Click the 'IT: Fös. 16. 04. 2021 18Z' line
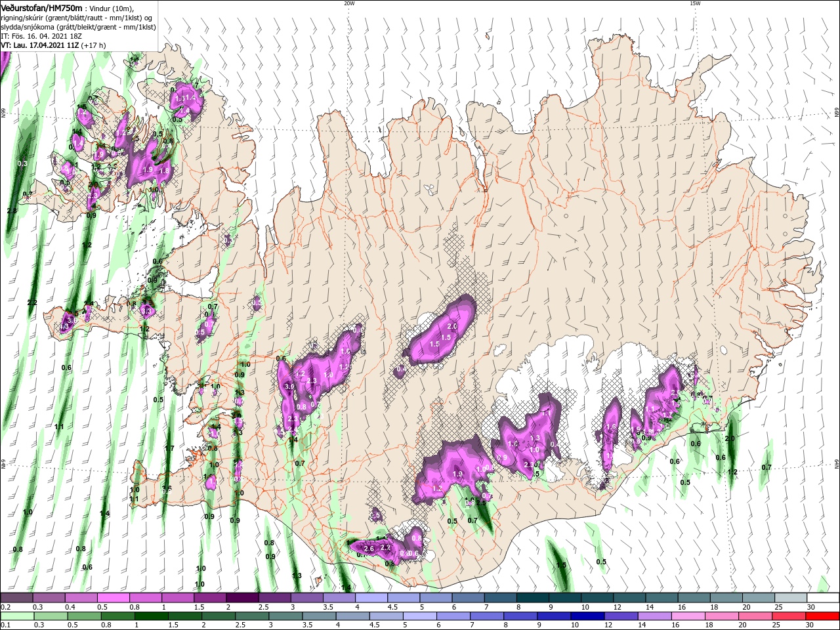The height and width of the screenshot is (630, 840). 43,36
